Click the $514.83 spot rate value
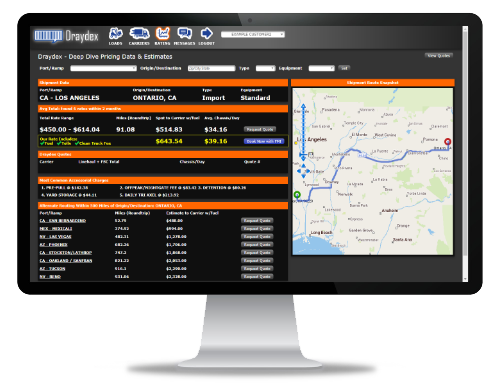Image resolution: width=500 pixels, height=391 pixels. point(169,130)
